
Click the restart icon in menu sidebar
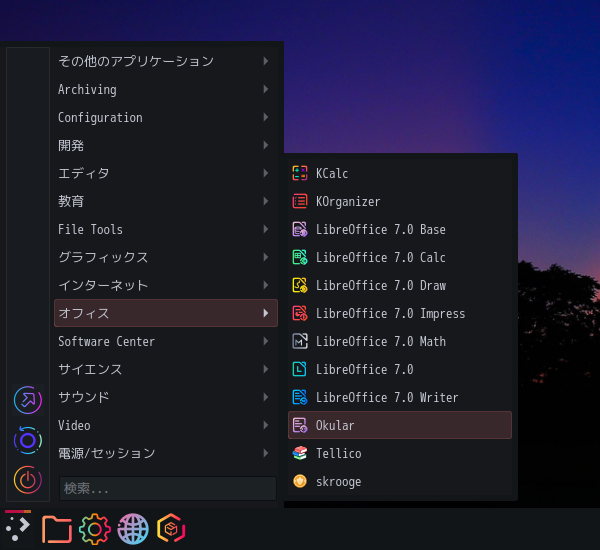point(28,440)
